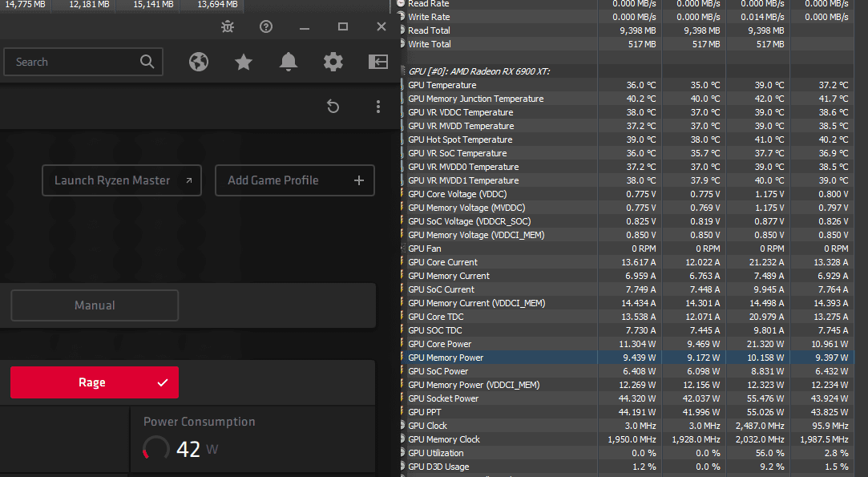868x477 pixels.
Task: Click the GPU Core Power sensor icon
Action: [x=402, y=343]
